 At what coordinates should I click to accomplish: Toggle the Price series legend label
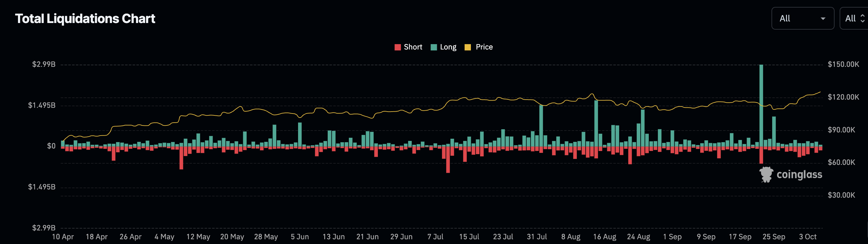tap(484, 47)
